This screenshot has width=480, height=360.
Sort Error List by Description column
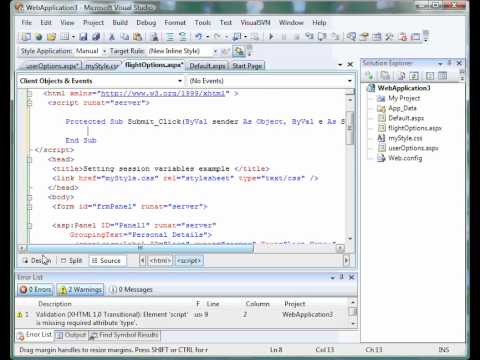point(55,304)
